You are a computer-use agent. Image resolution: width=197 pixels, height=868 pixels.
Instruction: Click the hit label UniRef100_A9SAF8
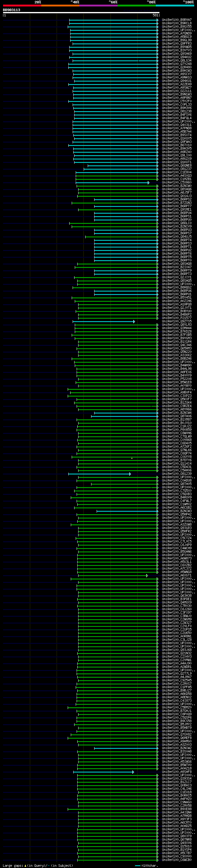(177, 772)
